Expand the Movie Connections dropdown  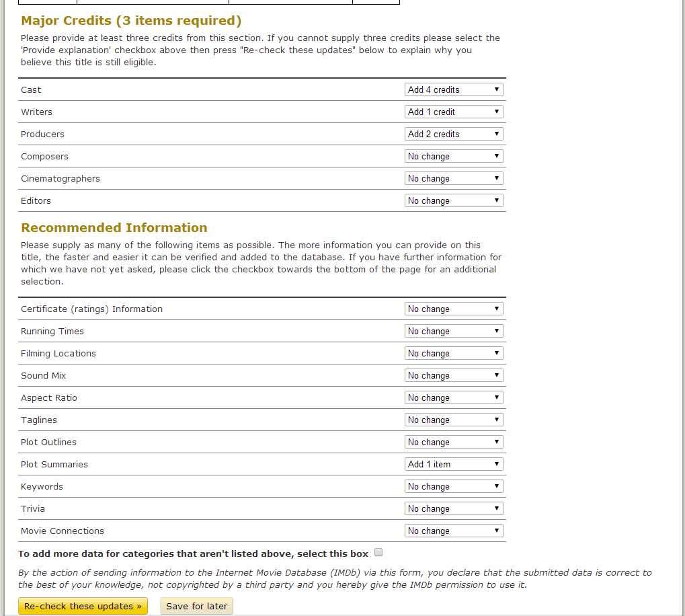tap(454, 531)
